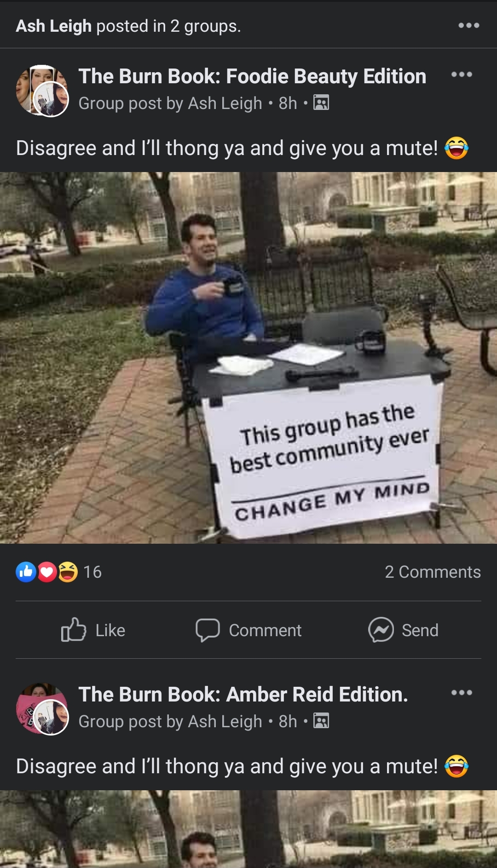
Task: Open options menu for Foodie Beauty Edition post
Action: pyautogui.click(x=462, y=75)
